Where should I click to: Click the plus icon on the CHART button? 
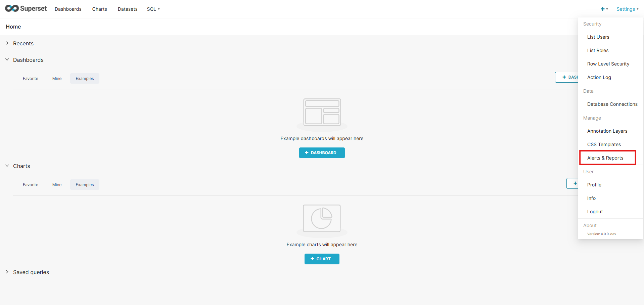click(313, 259)
